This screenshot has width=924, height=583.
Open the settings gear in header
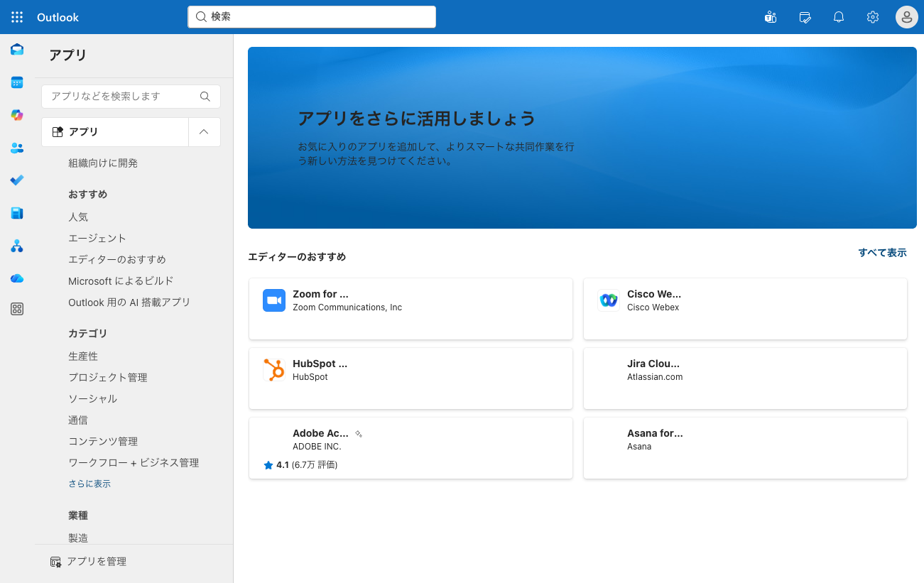pyautogui.click(x=873, y=17)
